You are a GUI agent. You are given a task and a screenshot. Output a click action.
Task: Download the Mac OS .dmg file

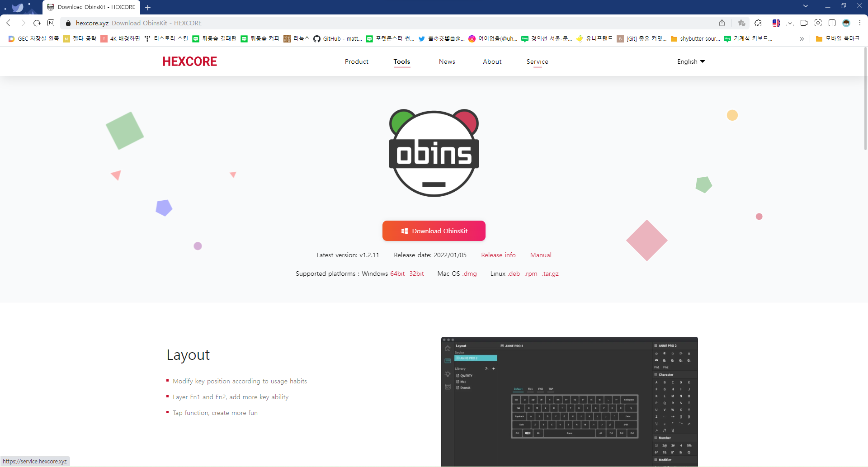[x=470, y=274]
